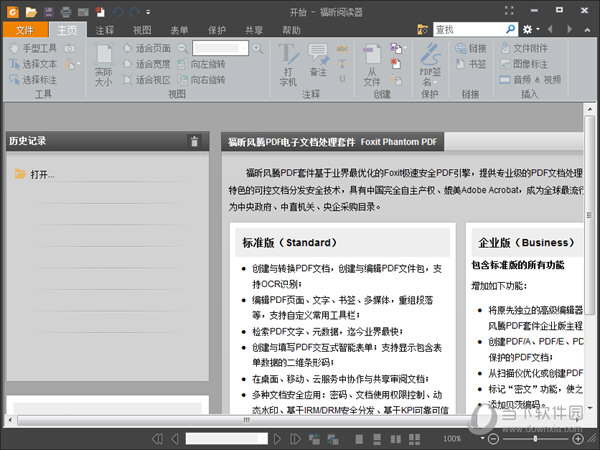Select single page layout icon

359,439
